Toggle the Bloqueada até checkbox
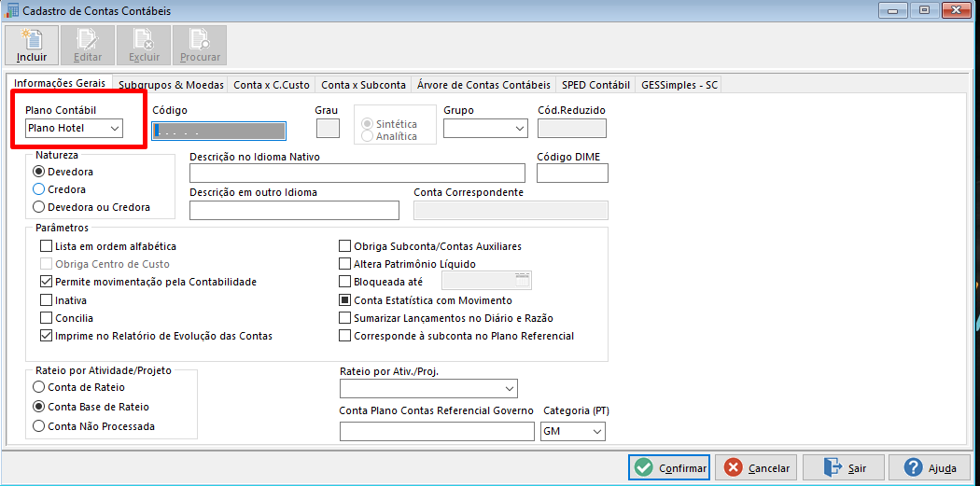Screen dimensions: 980x486 point(345,281)
